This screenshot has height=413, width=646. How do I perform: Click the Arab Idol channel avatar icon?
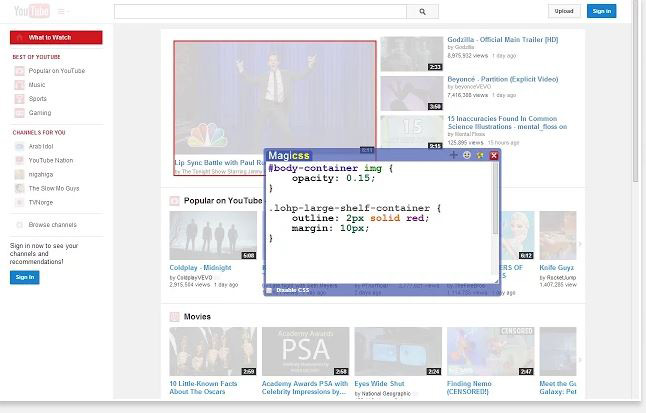pos(19,146)
